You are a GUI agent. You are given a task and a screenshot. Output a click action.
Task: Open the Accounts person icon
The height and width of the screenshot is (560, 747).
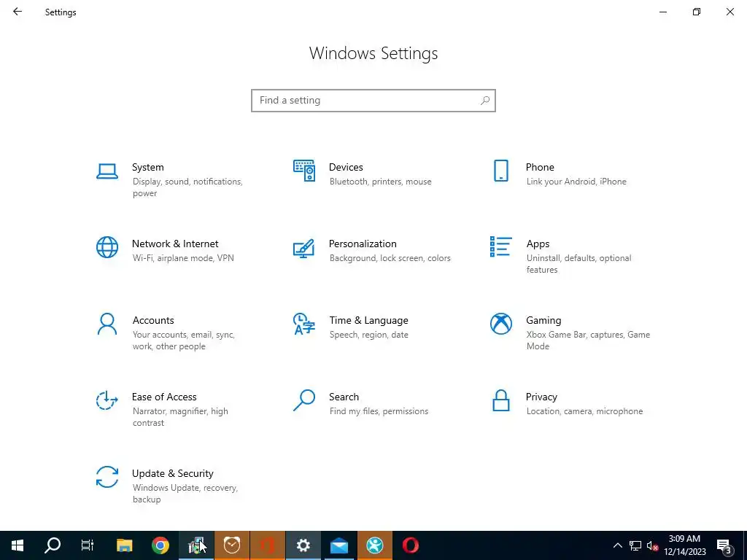pos(107,324)
